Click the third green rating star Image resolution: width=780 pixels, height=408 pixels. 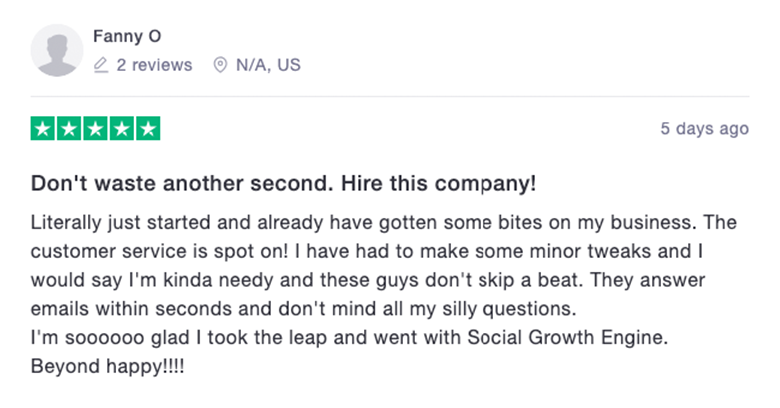tap(95, 128)
